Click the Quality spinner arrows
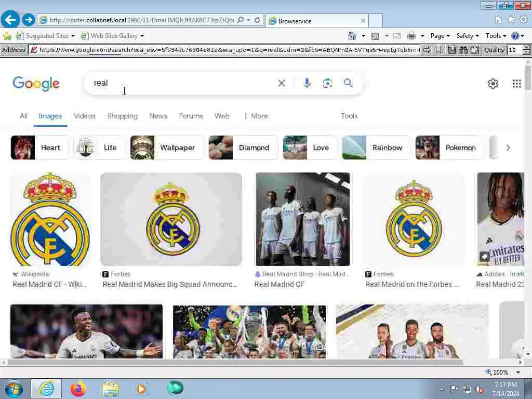The width and height of the screenshot is (532, 399). (x=526, y=50)
